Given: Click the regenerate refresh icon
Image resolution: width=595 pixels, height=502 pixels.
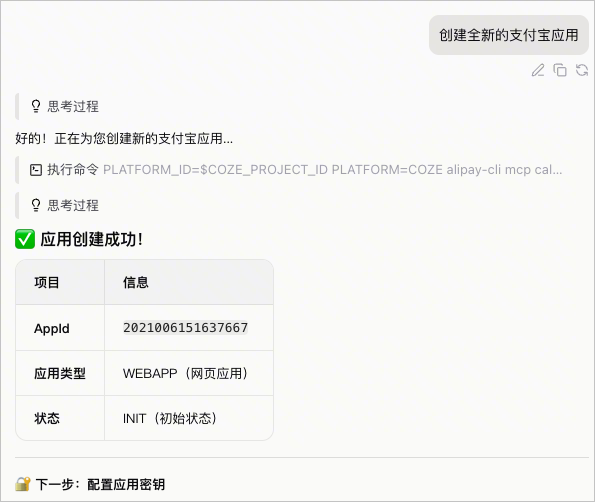Looking at the screenshot, I should (582, 70).
